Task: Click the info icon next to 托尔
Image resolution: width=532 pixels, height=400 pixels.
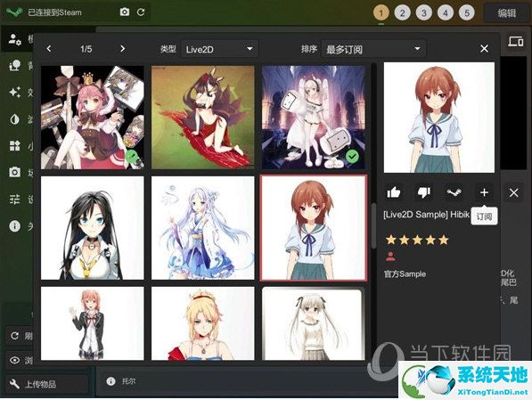Action: [x=111, y=381]
